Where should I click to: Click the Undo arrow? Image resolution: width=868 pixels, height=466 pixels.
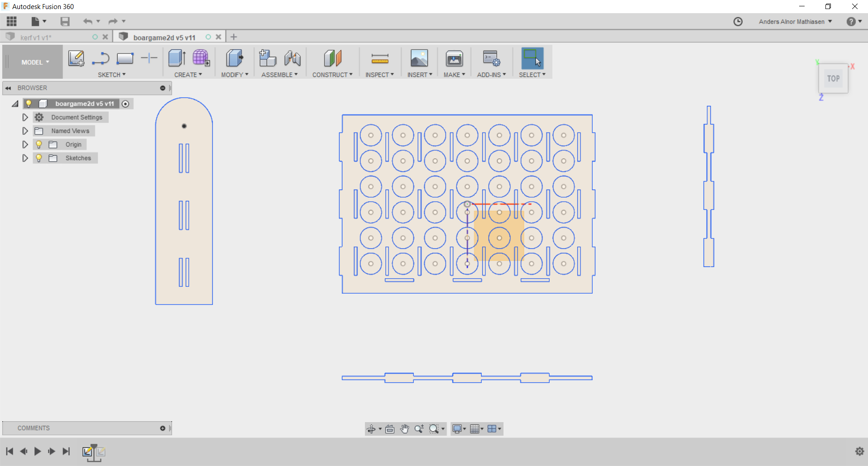pyautogui.click(x=88, y=21)
